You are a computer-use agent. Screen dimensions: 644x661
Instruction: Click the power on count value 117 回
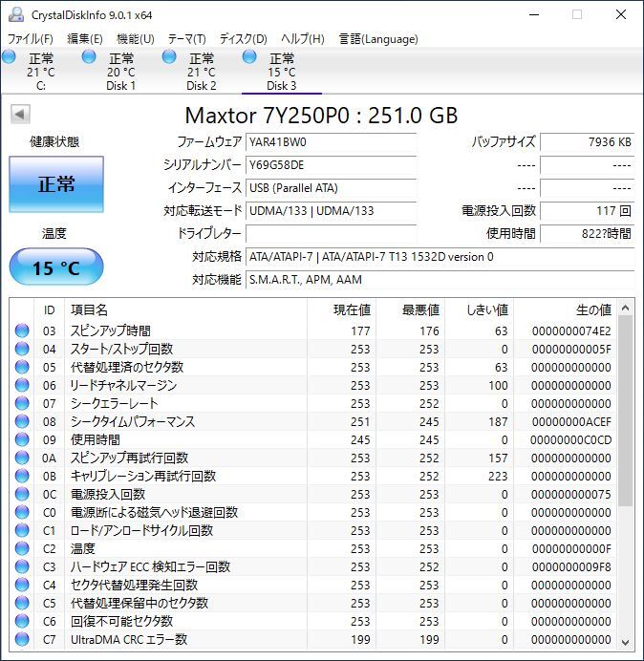[587, 210]
